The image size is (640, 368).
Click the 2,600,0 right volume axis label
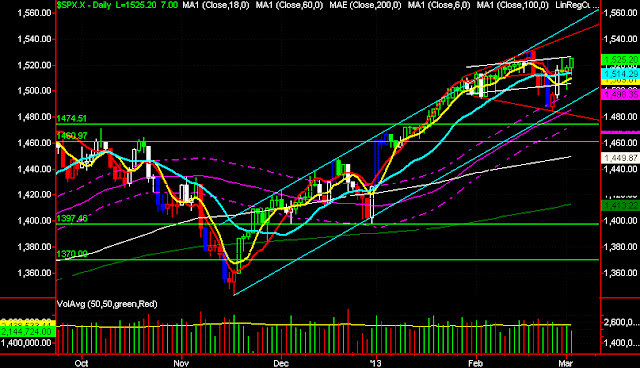pos(622,323)
